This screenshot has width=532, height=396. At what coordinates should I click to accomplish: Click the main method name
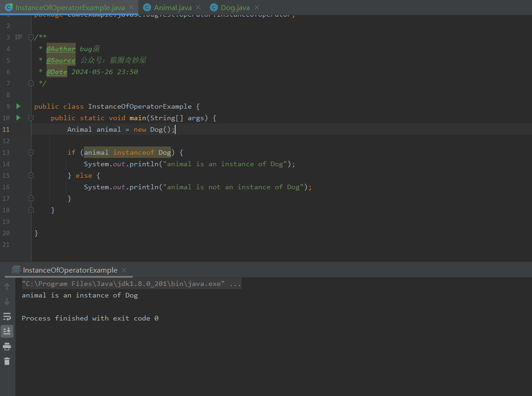138,118
